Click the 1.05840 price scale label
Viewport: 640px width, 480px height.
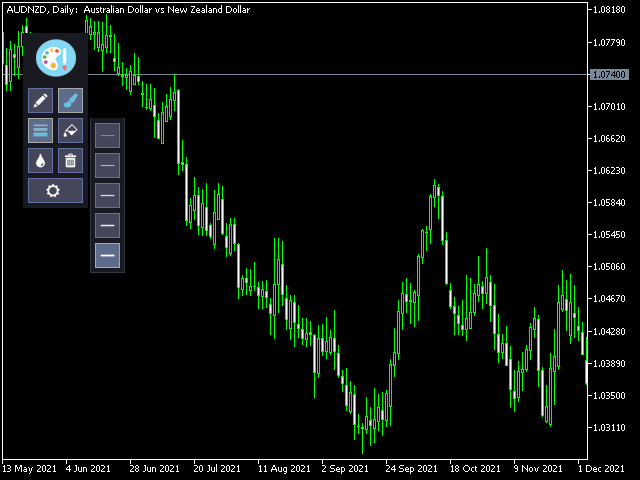[x=609, y=203]
